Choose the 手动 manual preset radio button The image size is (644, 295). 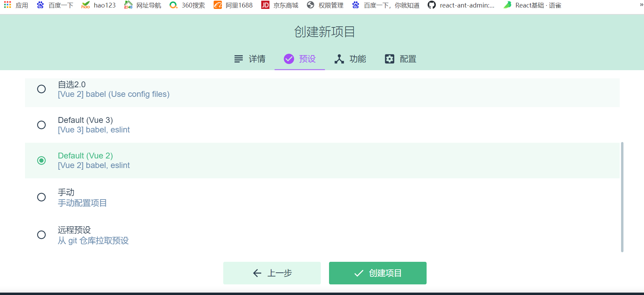click(x=41, y=197)
